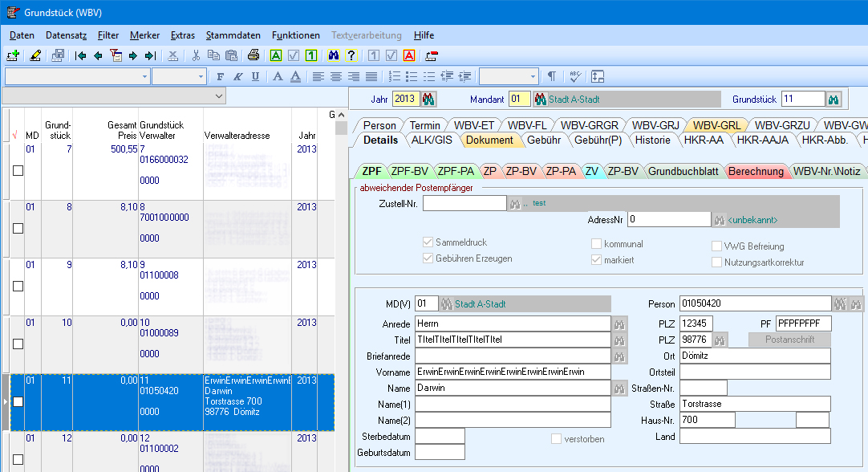Click the edit record pencil icon

tap(35, 55)
